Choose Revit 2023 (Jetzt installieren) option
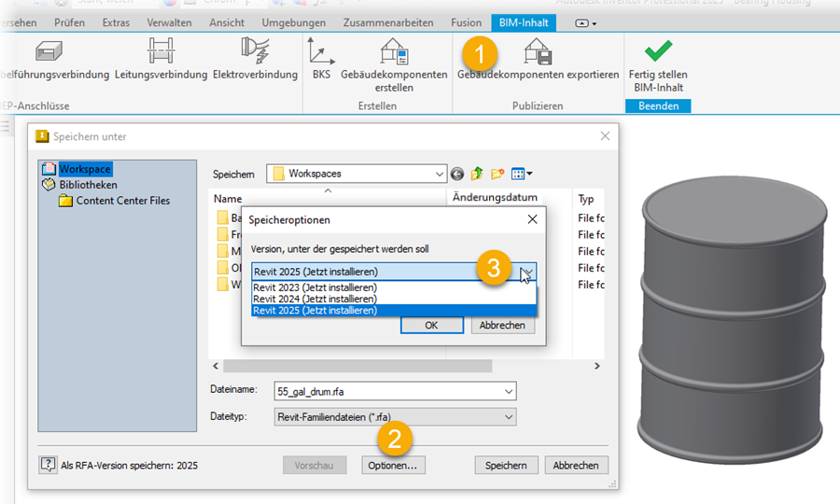 click(x=394, y=287)
